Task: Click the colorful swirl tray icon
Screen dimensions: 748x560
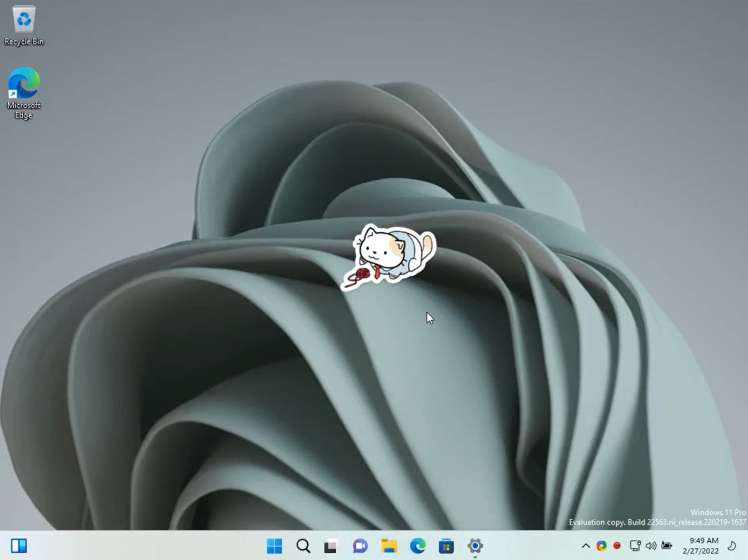Action: pyautogui.click(x=601, y=546)
